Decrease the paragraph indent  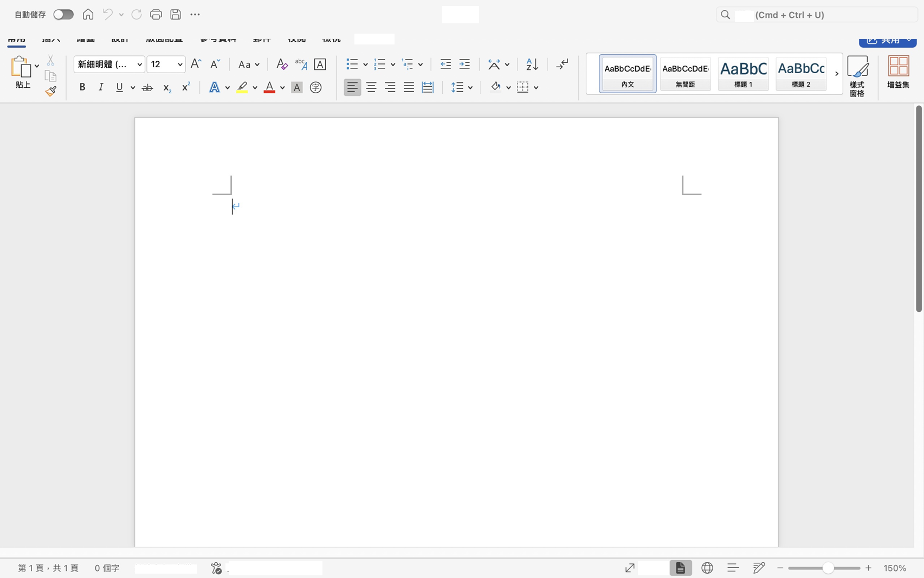(x=445, y=64)
